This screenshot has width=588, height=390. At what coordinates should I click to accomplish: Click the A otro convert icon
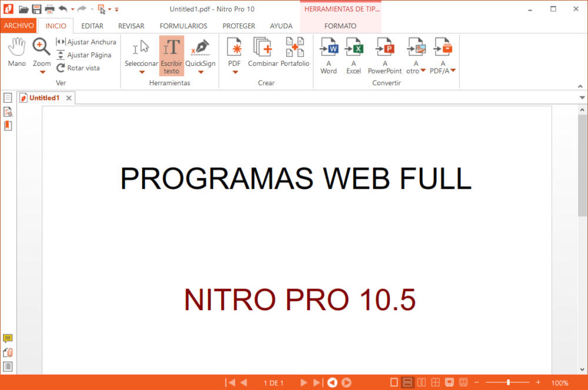click(x=416, y=48)
